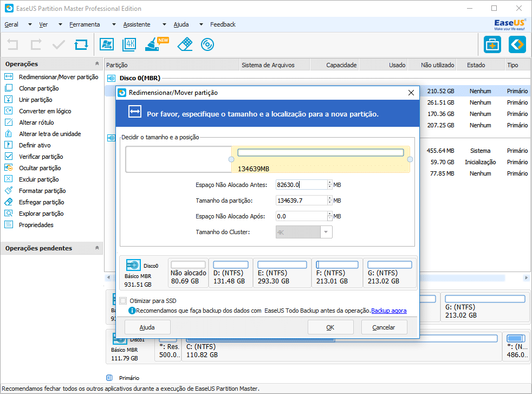Expand the Ajuda menu arrow
This screenshot has height=394, width=532.
point(201,24)
